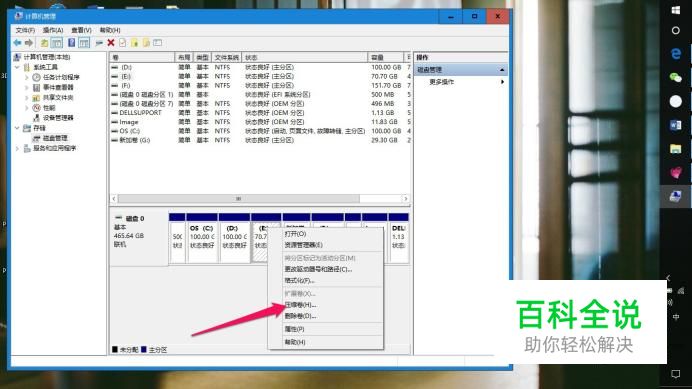The height and width of the screenshot is (389, 692).
Task: Click the red X delete icon in toolbar
Action: (111, 43)
